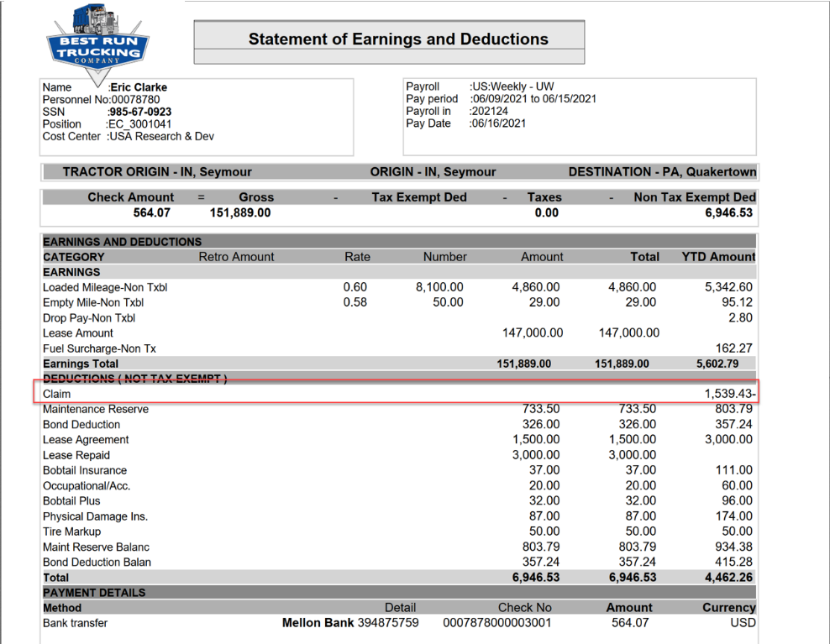Select the Maintenance Reserve YTD amount 803.79
The image size is (830, 644).
733,409
